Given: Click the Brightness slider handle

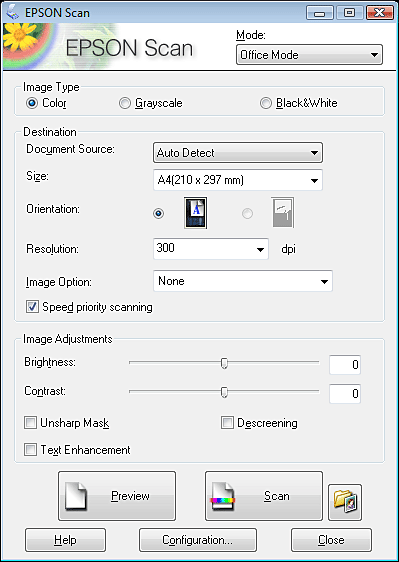Looking at the screenshot, I should coord(224,363).
